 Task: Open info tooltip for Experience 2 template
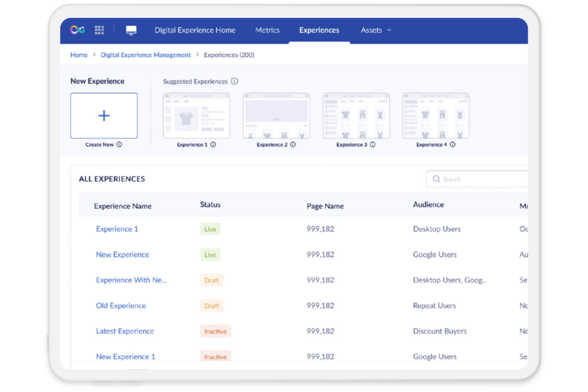[x=293, y=145]
